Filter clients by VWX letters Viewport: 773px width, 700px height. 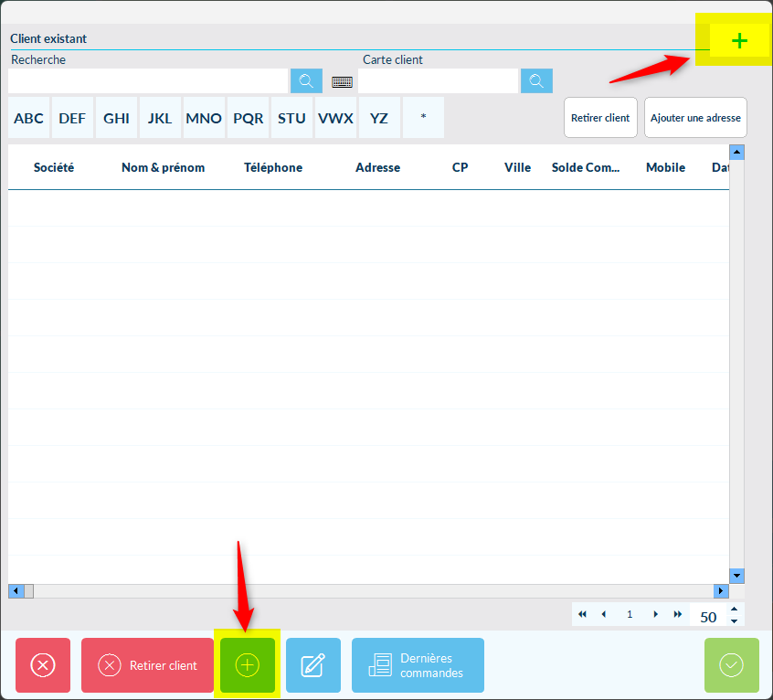tap(335, 118)
